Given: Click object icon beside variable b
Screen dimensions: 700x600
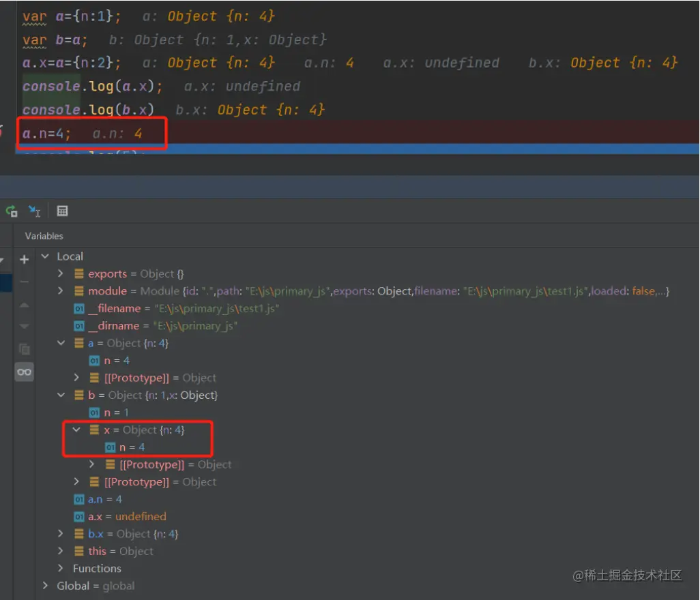Looking at the screenshot, I should 79,395.
